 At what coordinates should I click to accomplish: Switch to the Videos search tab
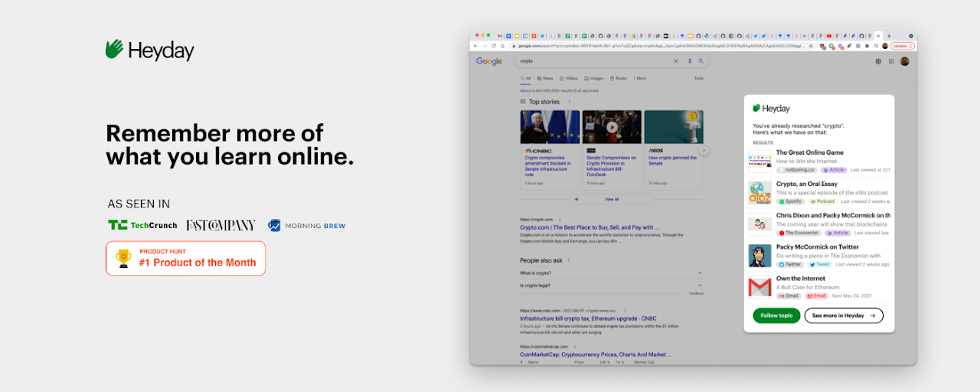click(569, 78)
